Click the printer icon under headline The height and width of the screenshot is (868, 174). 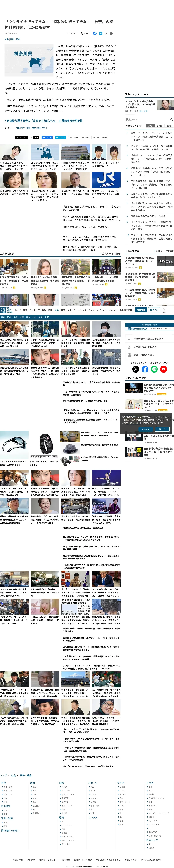tap(112, 33)
